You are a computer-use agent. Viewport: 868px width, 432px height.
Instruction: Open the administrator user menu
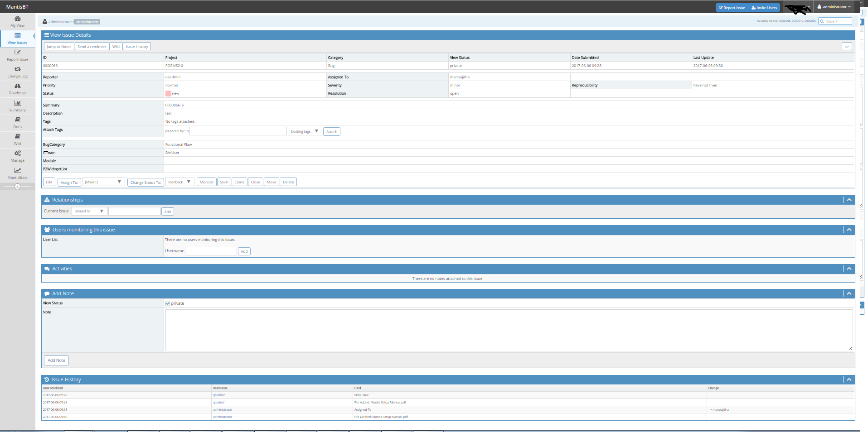(x=834, y=7)
